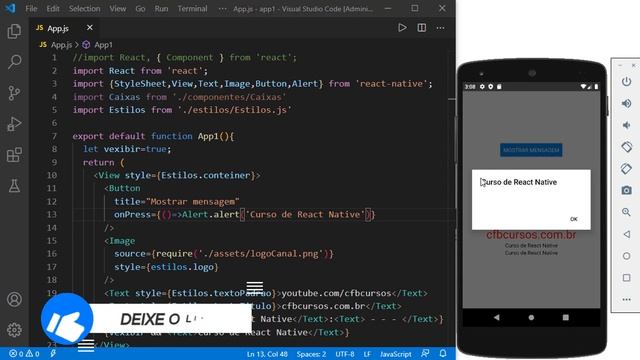
Task: Tap the Android home navigation circle
Action: [531, 317]
